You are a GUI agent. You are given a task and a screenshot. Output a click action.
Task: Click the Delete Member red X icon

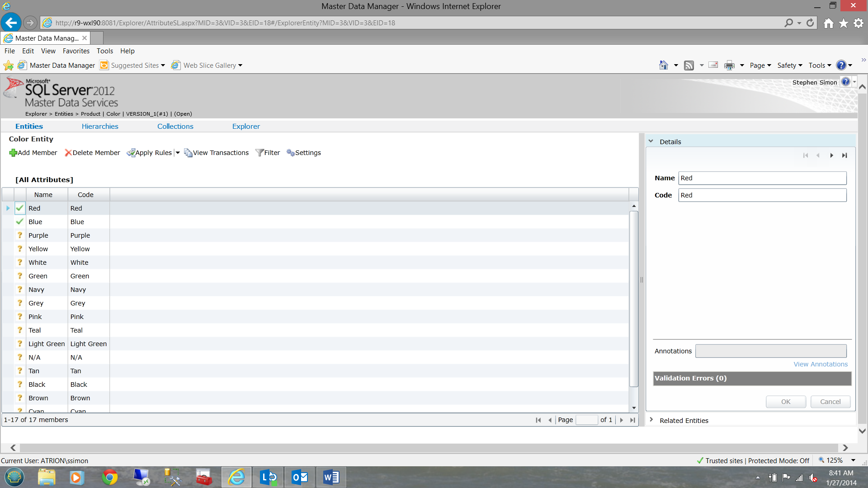click(x=68, y=153)
